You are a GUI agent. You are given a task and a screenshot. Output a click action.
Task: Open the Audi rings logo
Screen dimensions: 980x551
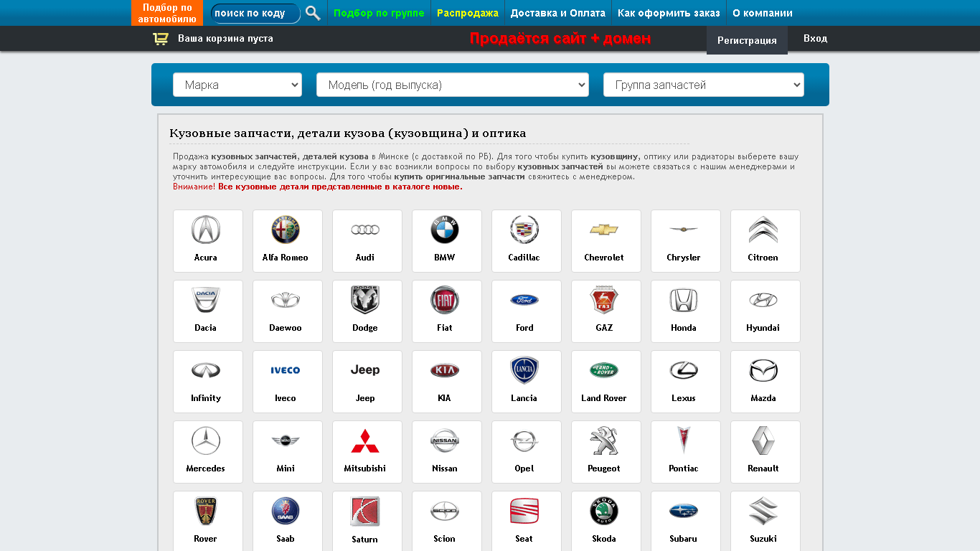[365, 230]
